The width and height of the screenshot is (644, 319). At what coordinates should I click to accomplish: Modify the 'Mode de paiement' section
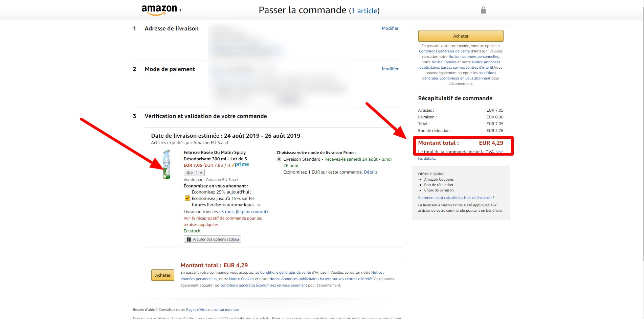point(390,69)
